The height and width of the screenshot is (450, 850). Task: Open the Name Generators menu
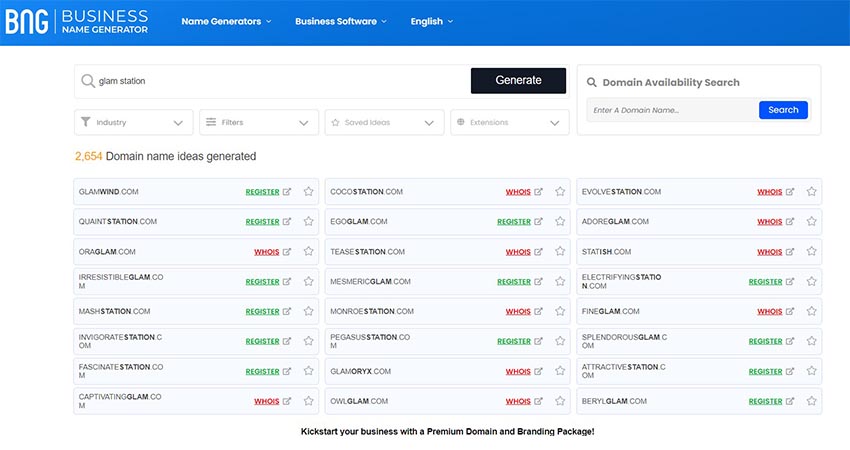click(x=225, y=21)
